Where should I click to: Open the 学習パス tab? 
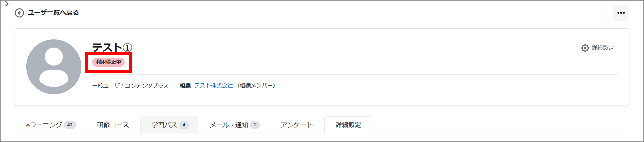point(164,125)
